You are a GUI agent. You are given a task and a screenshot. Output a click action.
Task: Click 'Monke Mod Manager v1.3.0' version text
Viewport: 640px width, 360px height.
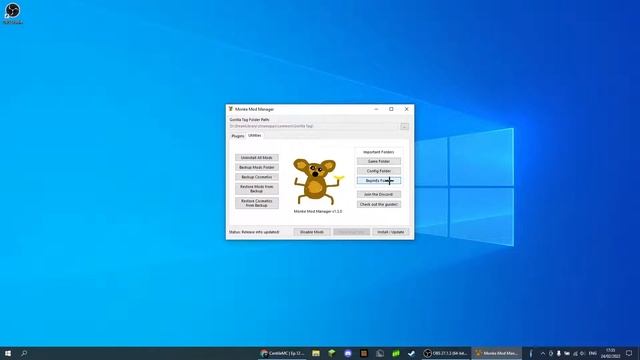318,211
